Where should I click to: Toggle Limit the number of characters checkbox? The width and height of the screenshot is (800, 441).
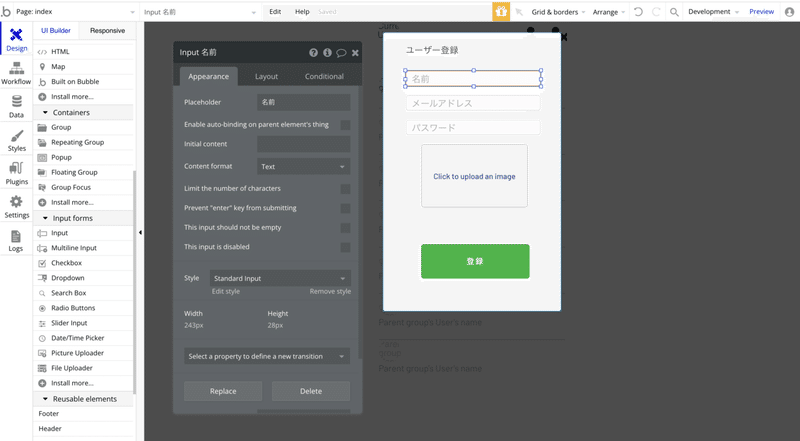tap(345, 189)
